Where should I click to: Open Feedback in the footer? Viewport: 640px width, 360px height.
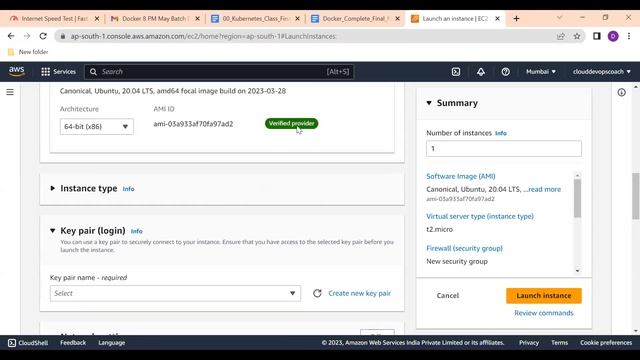pyautogui.click(x=73, y=342)
